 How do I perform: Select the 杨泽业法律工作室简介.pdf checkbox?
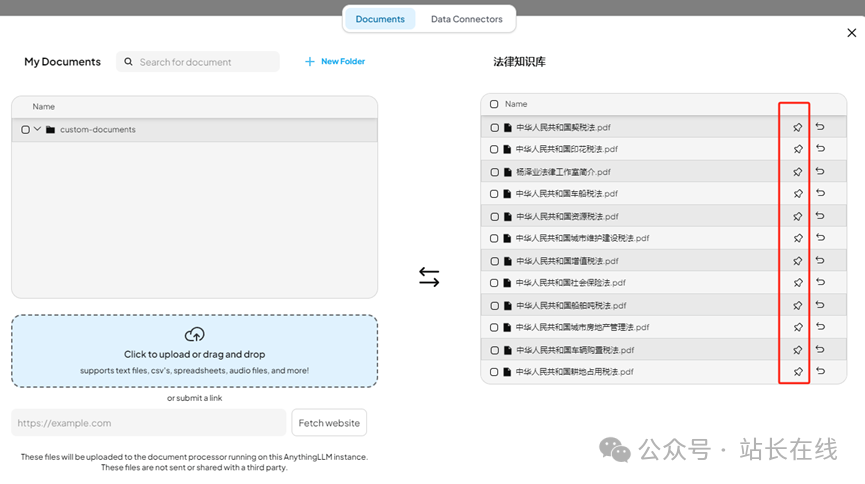[x=494, y=172]
